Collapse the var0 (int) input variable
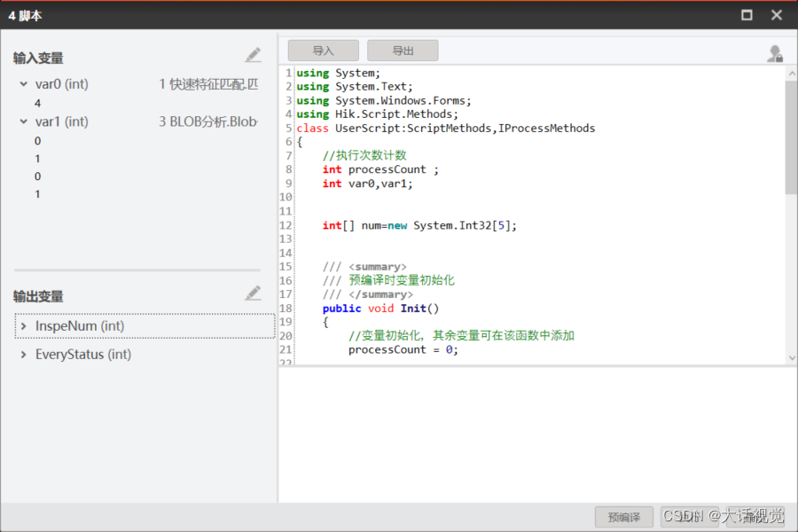Viewport: 798px width, 532px height. click(23, 84)
